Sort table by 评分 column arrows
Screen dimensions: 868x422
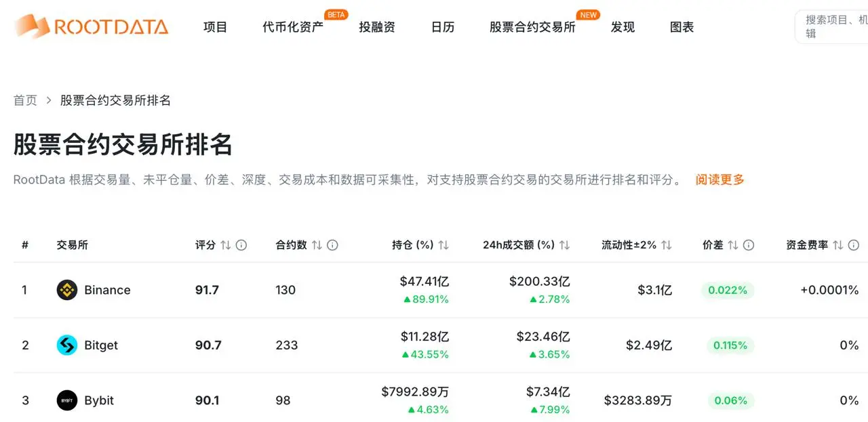pos(226,245)
